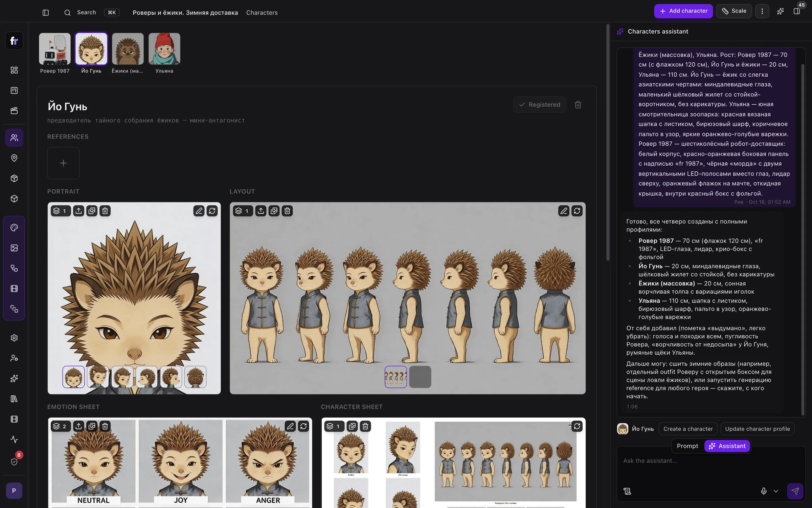Image resolution: width=812 pixels, height=508 pixels.
Task: Open the settings gear in sidebar
Action: click(x=14, y=338)
